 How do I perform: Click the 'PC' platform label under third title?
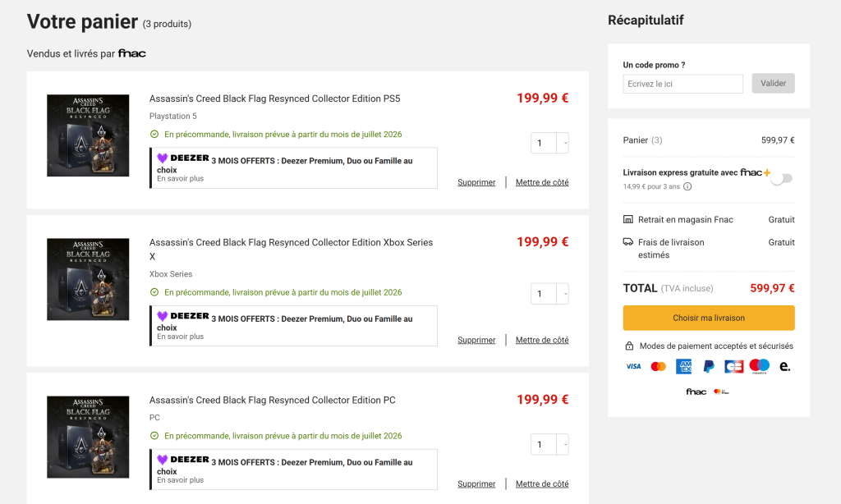154,418
